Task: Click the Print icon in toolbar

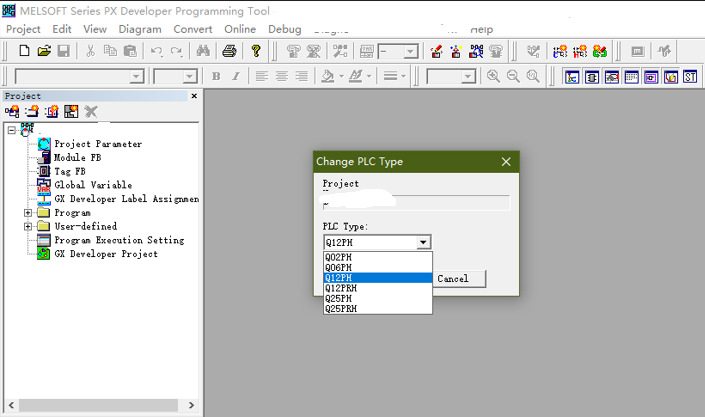Action: [x=229, y=51]
